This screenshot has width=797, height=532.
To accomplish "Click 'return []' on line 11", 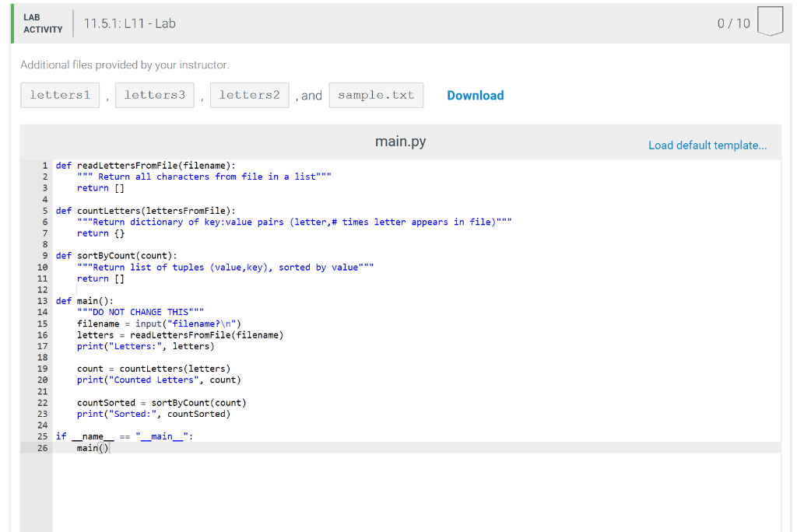I will tap(100, 278).
